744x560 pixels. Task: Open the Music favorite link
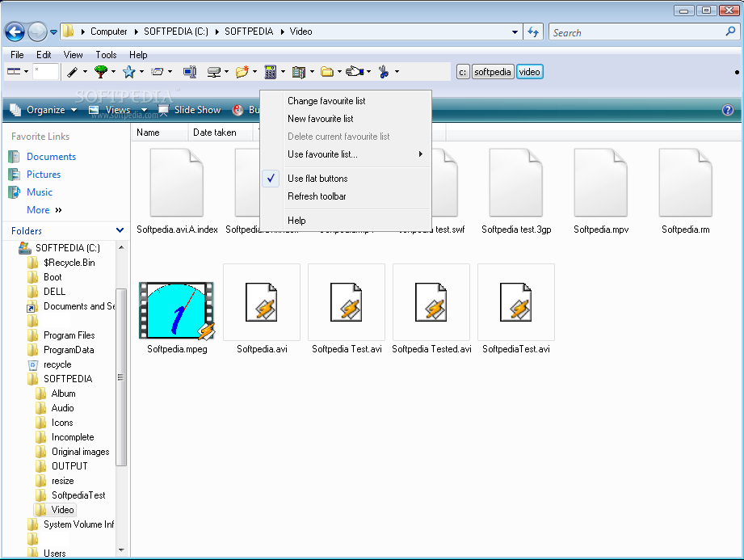pyautogui.click(x=40, y=192)
